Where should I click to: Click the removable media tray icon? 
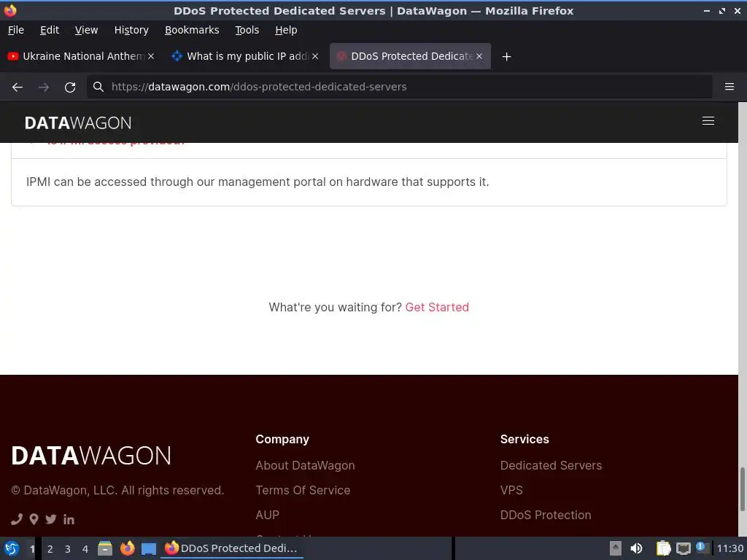616,548
